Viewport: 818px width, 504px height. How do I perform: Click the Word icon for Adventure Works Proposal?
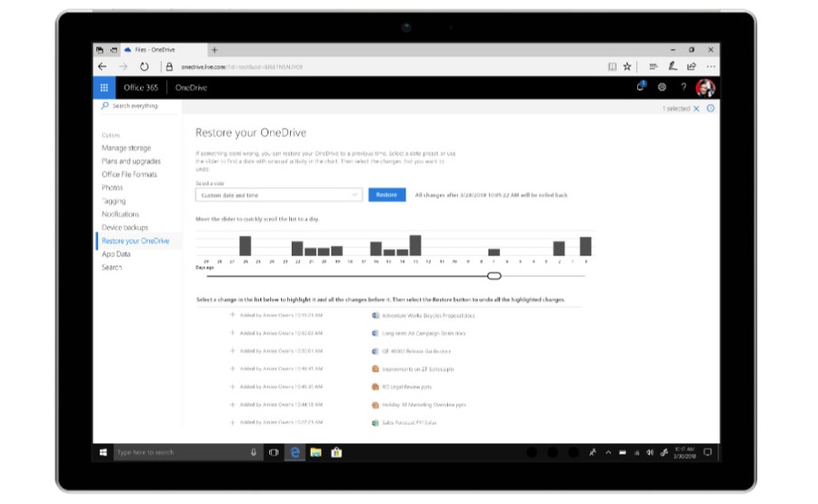coord(375,315)
